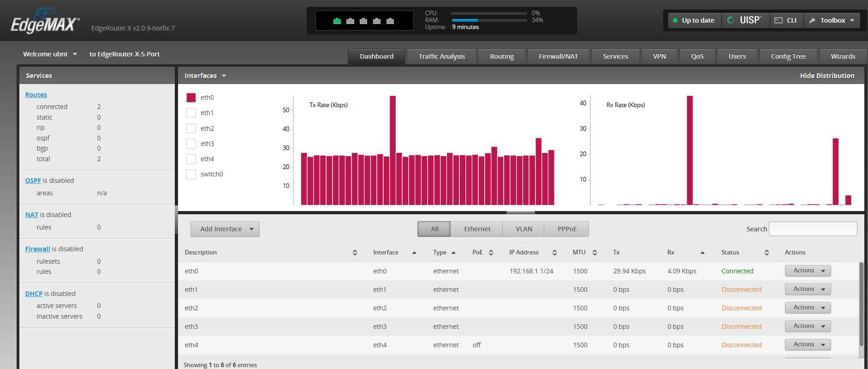Filter interfaces by VLAN
The height and width of the screenshot is (369, 868).
point(523,229)
